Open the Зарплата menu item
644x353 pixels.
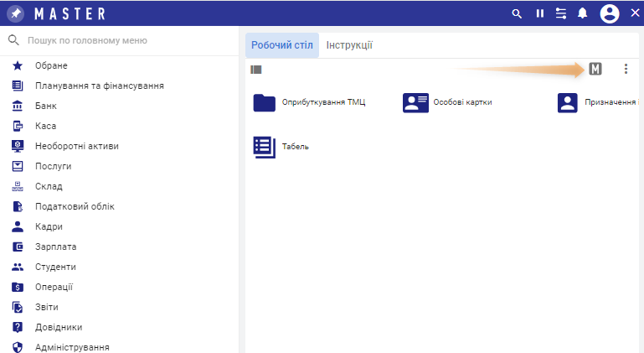point(55,247)
